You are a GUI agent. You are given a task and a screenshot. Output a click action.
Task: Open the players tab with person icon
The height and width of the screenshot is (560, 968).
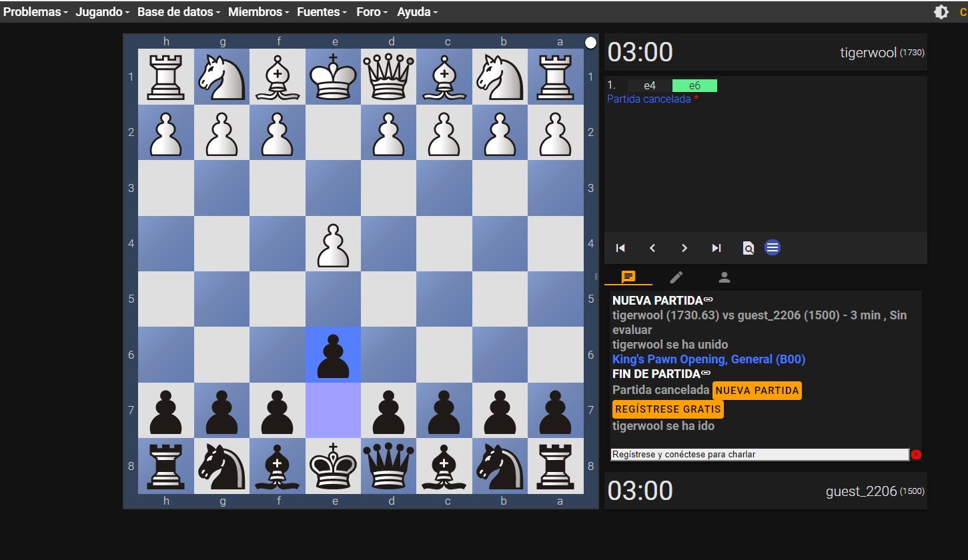[x=724, y=277]
